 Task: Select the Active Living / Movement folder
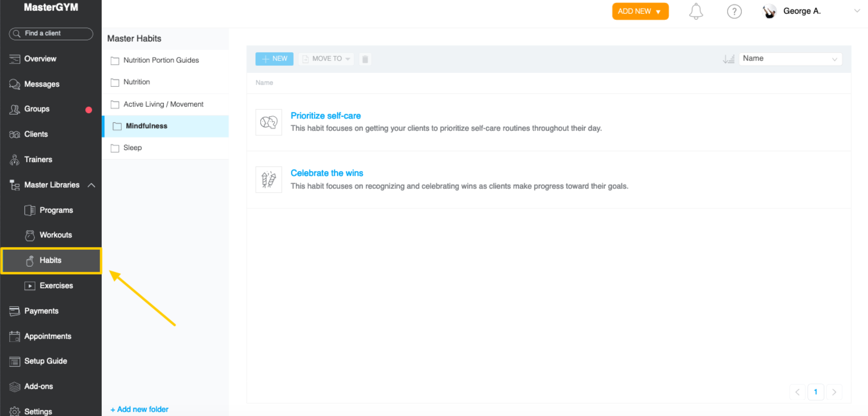(166, 104)
